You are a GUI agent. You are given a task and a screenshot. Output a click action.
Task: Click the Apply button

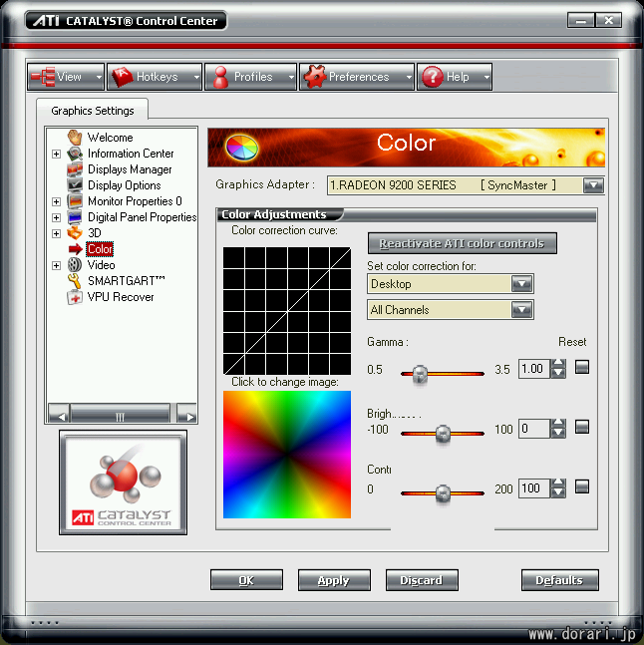click(x=334, y=580)
